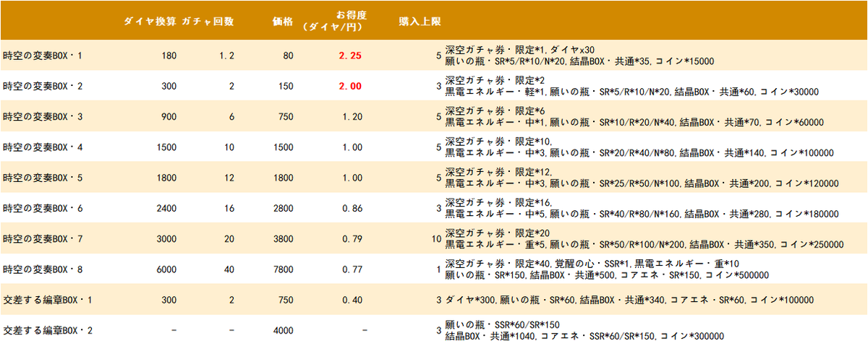Click the gacha count 16 for BOX・6
Image resolution: width=868 pixels, height=346 pixels.
click(229, 208)
